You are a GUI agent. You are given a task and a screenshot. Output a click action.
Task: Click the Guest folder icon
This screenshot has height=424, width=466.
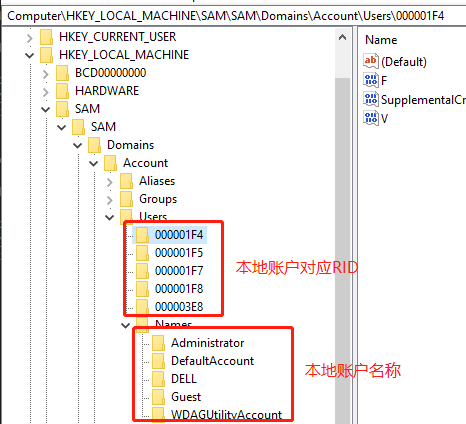(x=158, y=397)
